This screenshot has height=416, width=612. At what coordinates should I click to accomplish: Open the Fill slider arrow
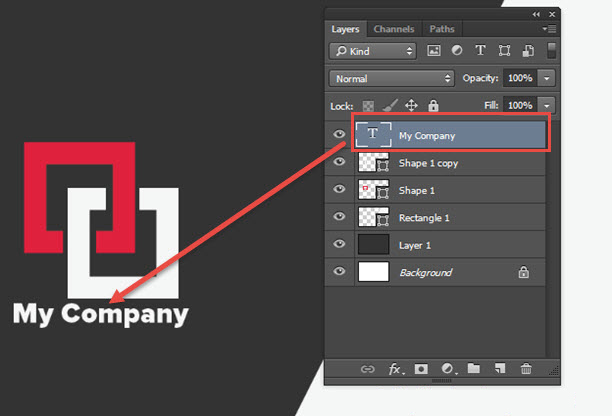coord(546,105)
